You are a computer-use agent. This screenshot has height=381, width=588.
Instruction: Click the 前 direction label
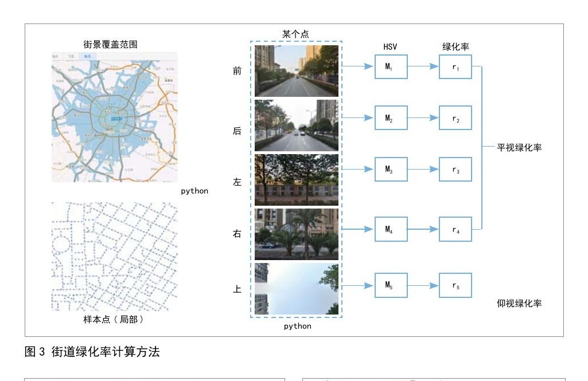[237, 71]
